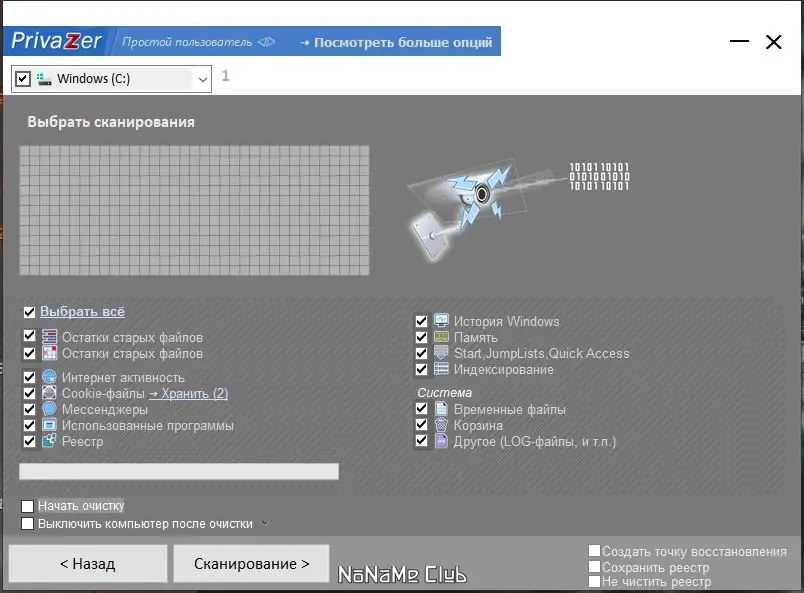Click the second Остатки старых файлов icon
This screenshot has height=593, width=804.
(x=49, y=353)
